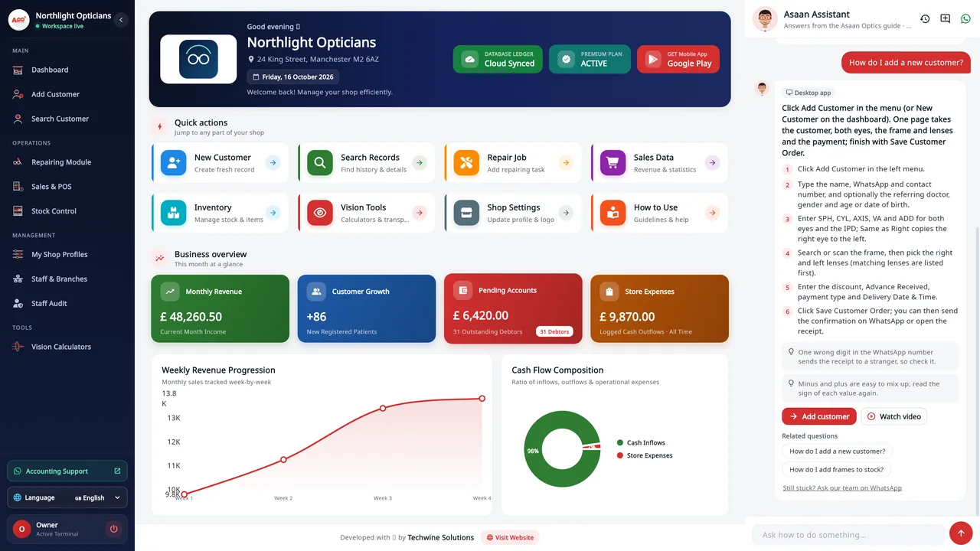Click the Northlight Opticians glasses logo
This screenshot has width=980, height=551.
[198, 59]
